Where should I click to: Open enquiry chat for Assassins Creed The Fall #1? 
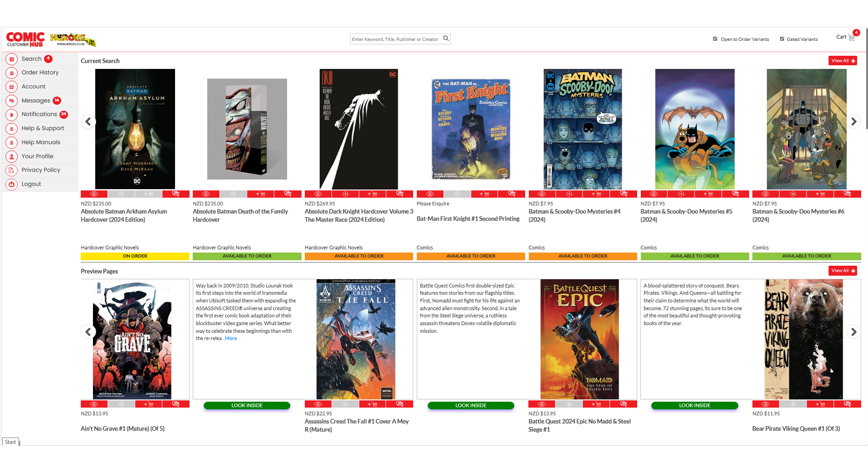pyautogui.click(x=400, y=404)
